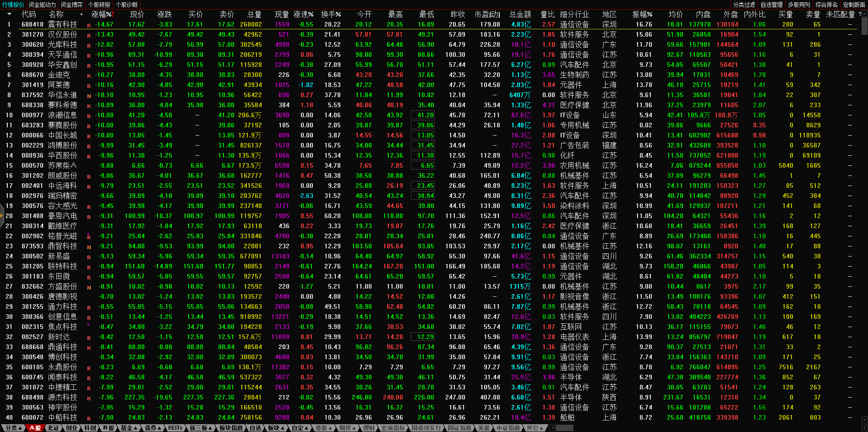Click the R marker icon beside 浪潮信息
The width and height of the screenshot is (868, 432).
coord(89,116)
